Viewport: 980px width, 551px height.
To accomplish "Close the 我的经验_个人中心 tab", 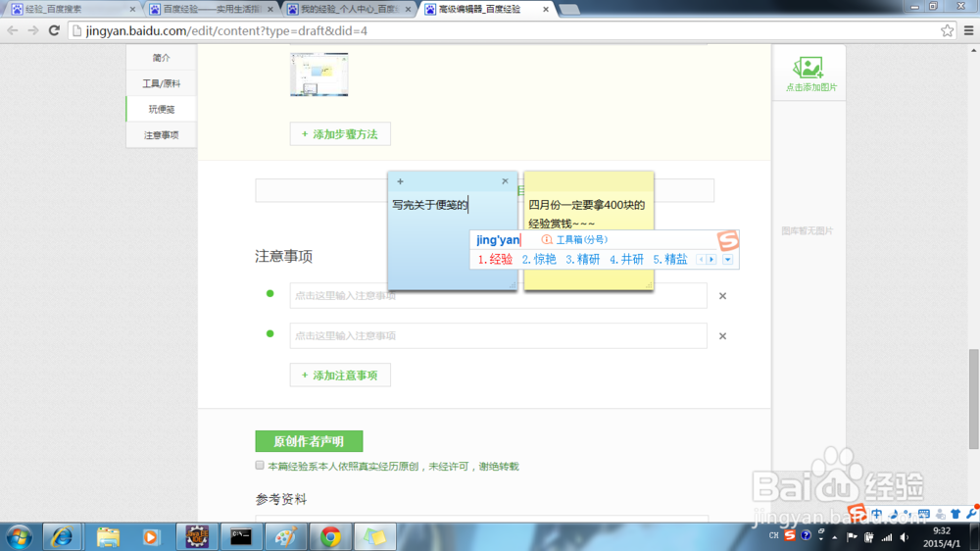I will [408, 10].
